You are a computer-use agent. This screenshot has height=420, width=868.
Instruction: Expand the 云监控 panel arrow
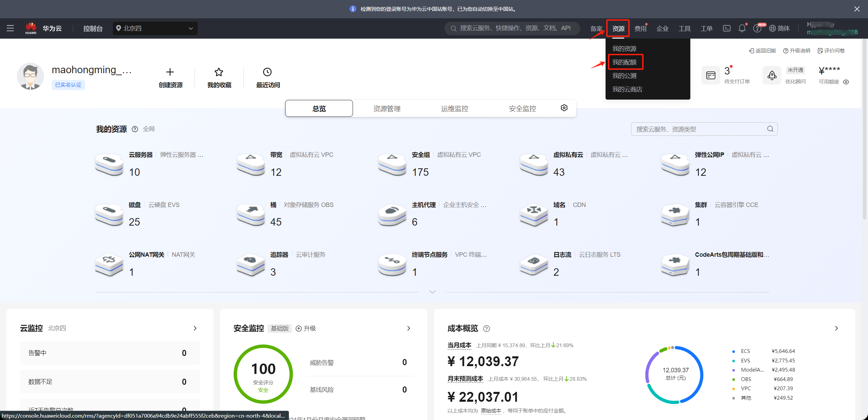click(x=195, y=328)
